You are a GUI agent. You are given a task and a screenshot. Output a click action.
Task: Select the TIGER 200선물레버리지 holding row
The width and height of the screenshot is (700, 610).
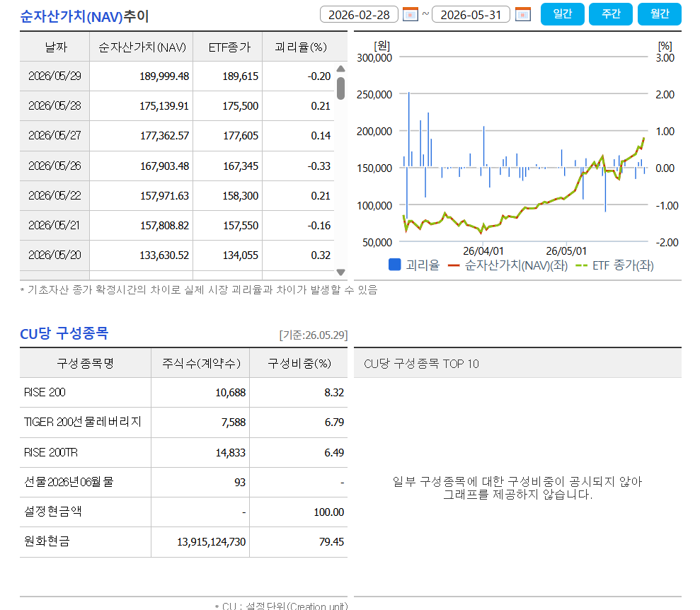coord(183,422)
